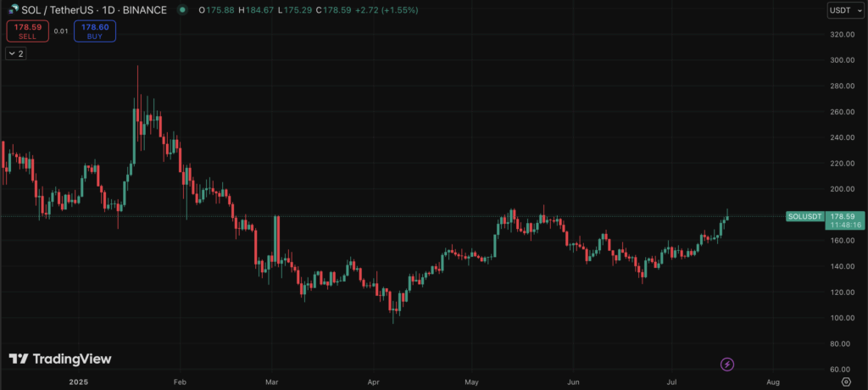The width and height of the screenshot is (868, 390).
Task: Open the SOL / TetherUS symbol title
Action: click(x=93, y=10)
